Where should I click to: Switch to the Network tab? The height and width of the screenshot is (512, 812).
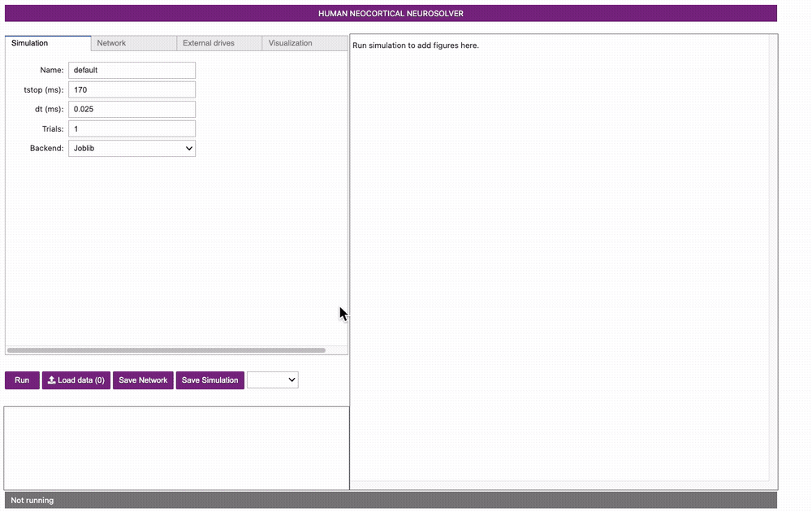point(111,43)
